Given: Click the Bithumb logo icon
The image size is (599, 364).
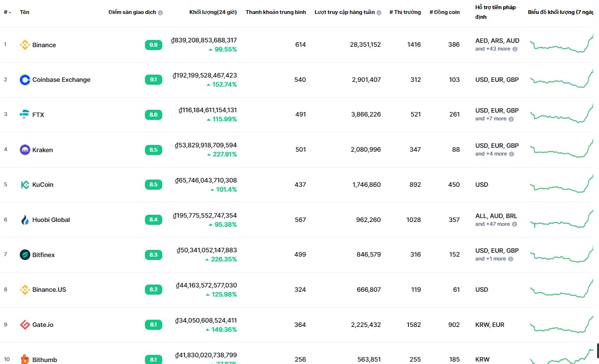Looking at the screenshot, I should click(x=25, y=359).
